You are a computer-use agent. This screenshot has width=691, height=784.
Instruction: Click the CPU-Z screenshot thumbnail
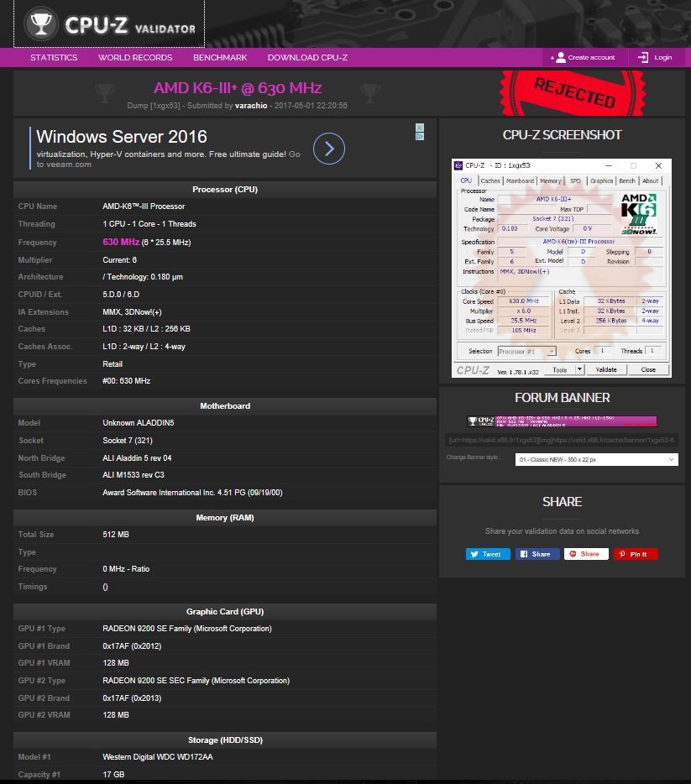pos(562,268)
